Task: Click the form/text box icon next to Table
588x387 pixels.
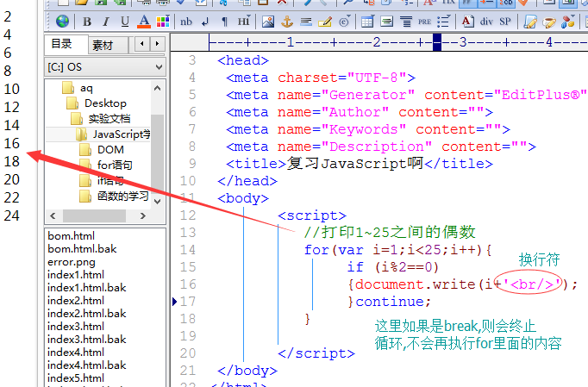Action: (386, 22)
